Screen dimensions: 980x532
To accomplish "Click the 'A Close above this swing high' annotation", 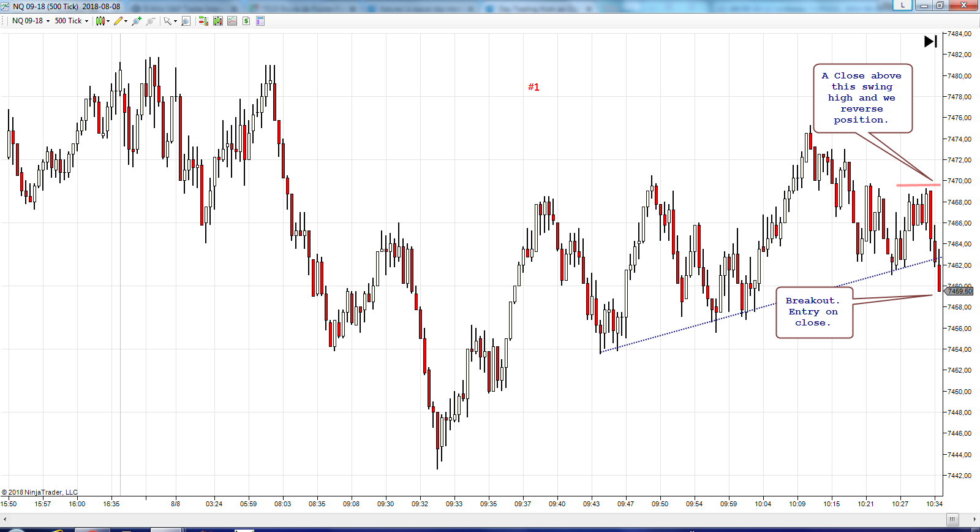I will pos(862,98).
